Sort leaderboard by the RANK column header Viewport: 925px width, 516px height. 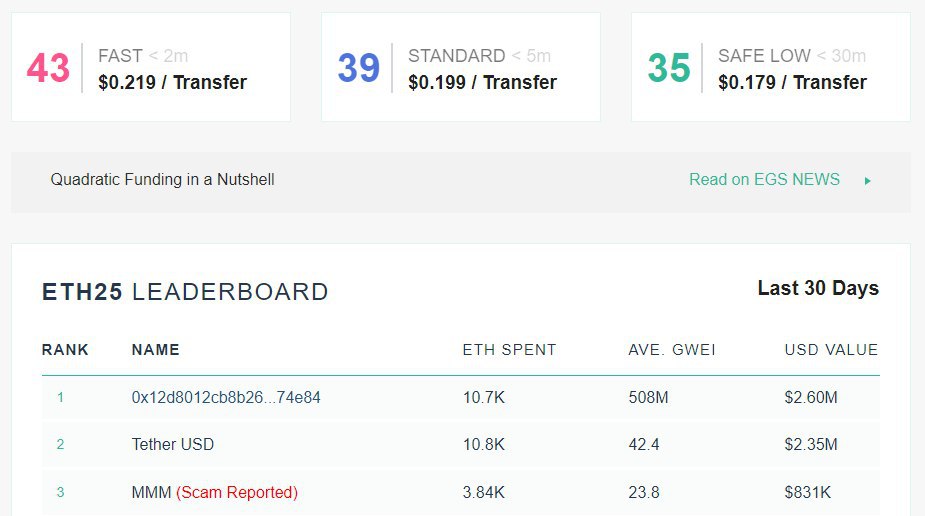65,350
